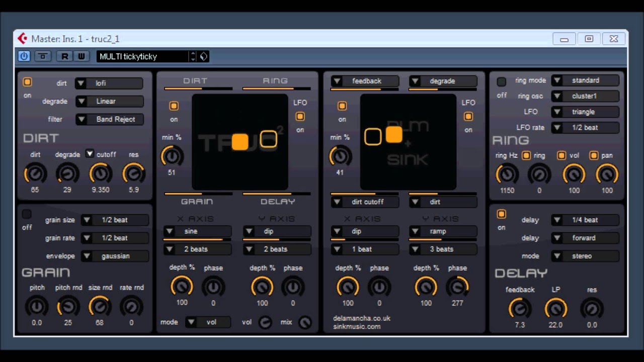Click the filled orange square in left XY pad
644x362 pixels.
coord(240,142)
